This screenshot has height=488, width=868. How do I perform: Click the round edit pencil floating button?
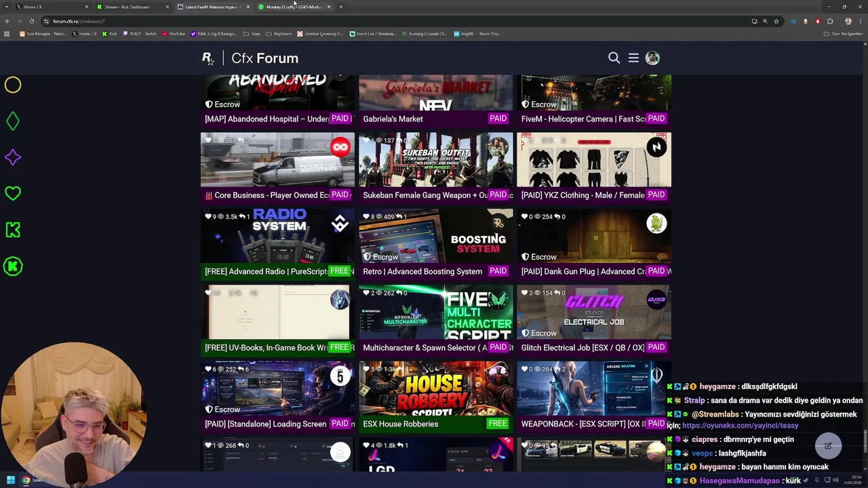click(x=828, y=446)
